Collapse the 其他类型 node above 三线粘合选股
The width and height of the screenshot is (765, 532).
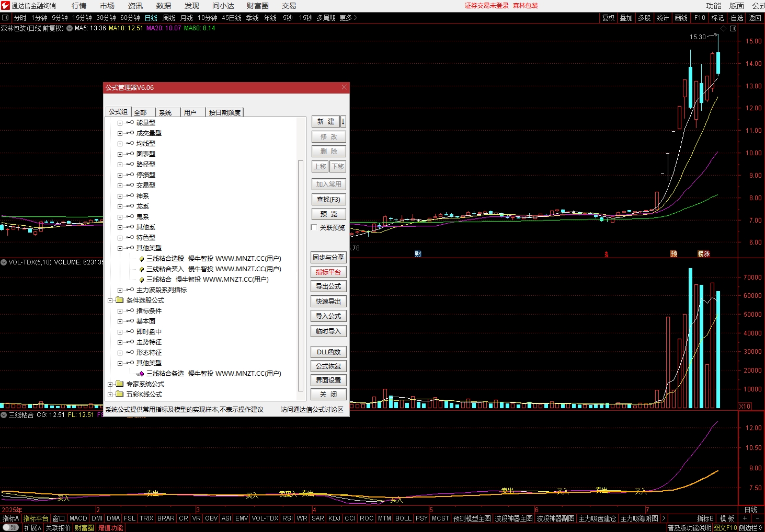(x=120, y=248)
